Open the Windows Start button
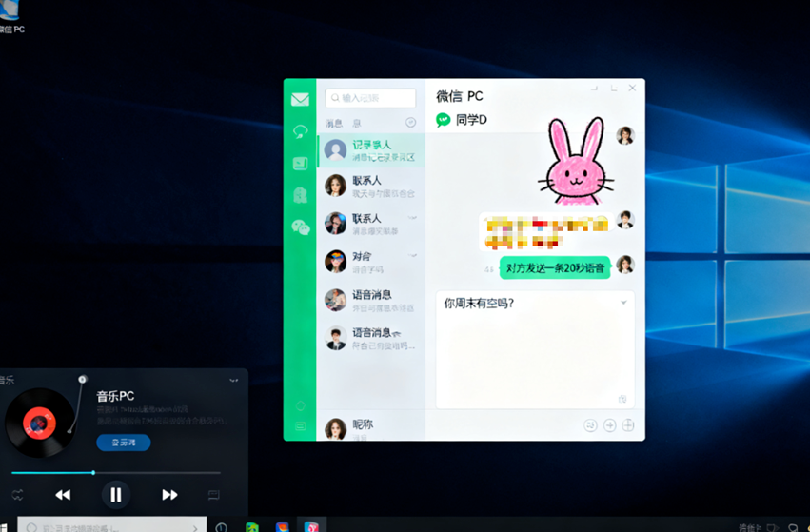Screen dimensions: 810x532 pyautogui.click(x=3, y=526)
